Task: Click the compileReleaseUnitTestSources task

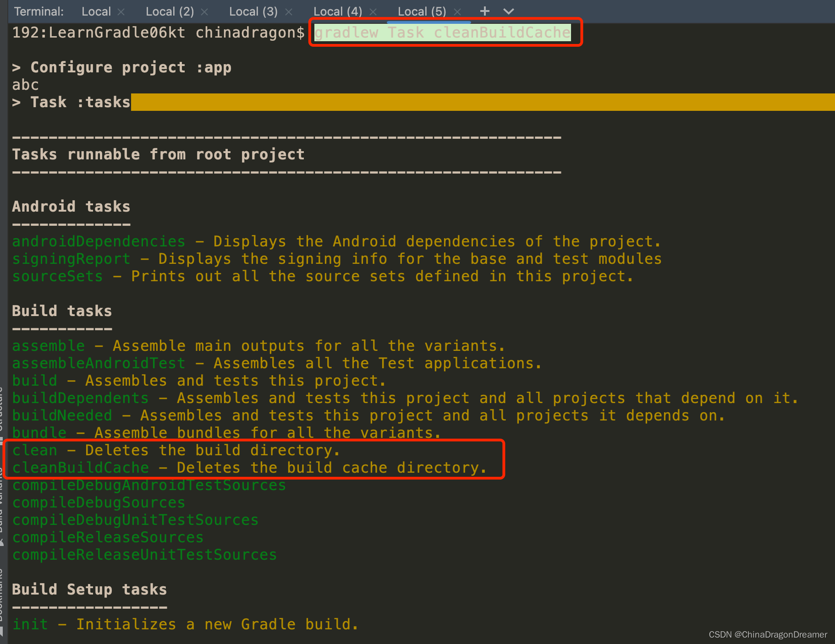Action: (144, 555)
